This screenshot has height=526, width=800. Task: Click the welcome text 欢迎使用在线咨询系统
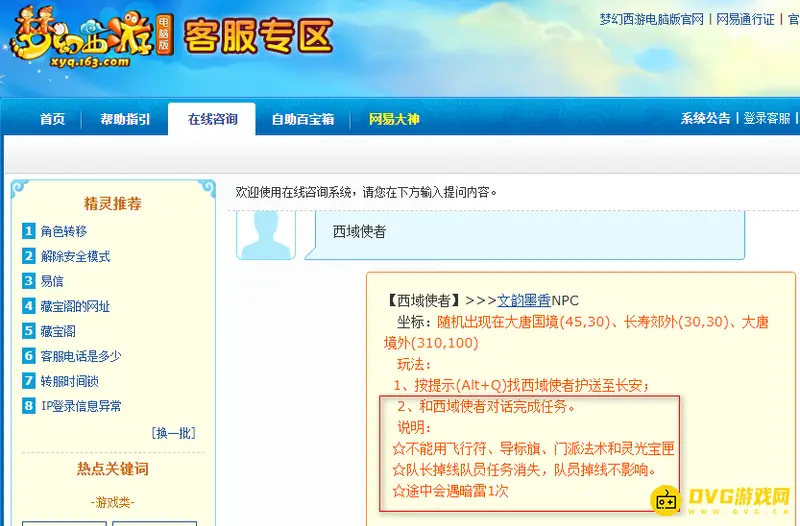point(293,192)
